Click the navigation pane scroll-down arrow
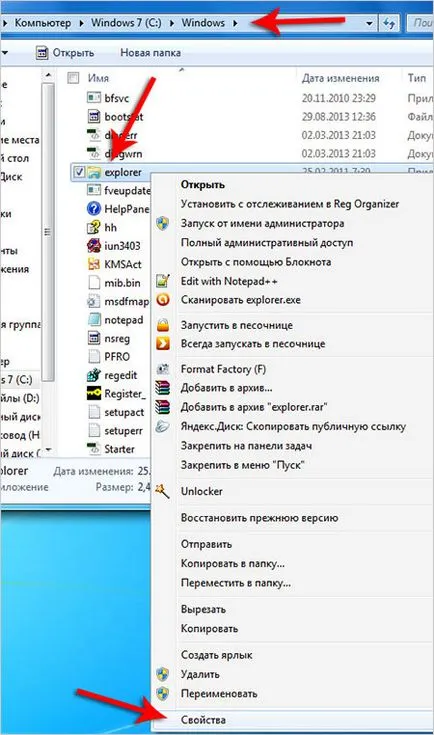434x735 pixels. (47, 450)
